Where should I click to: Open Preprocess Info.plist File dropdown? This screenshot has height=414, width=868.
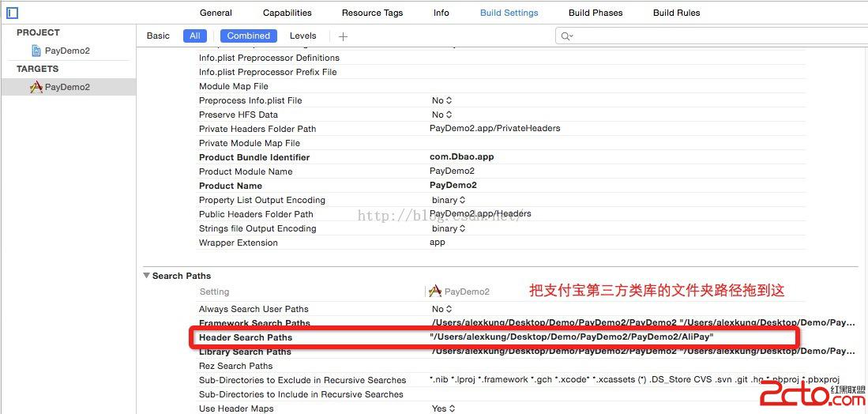pyautogui.click(x=442, y=100)
